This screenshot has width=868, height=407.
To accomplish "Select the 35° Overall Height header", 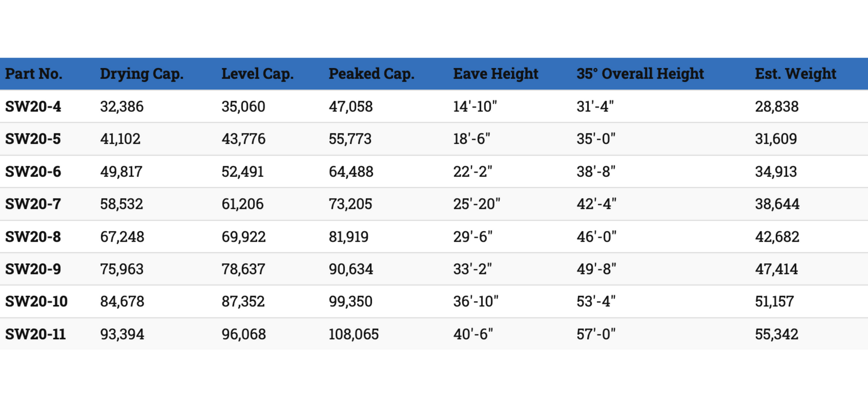I will 640,74.
